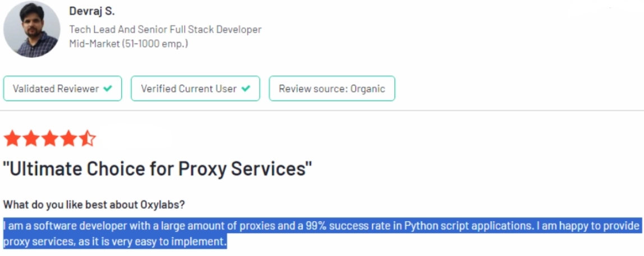Click the first orange rating star

12,139
